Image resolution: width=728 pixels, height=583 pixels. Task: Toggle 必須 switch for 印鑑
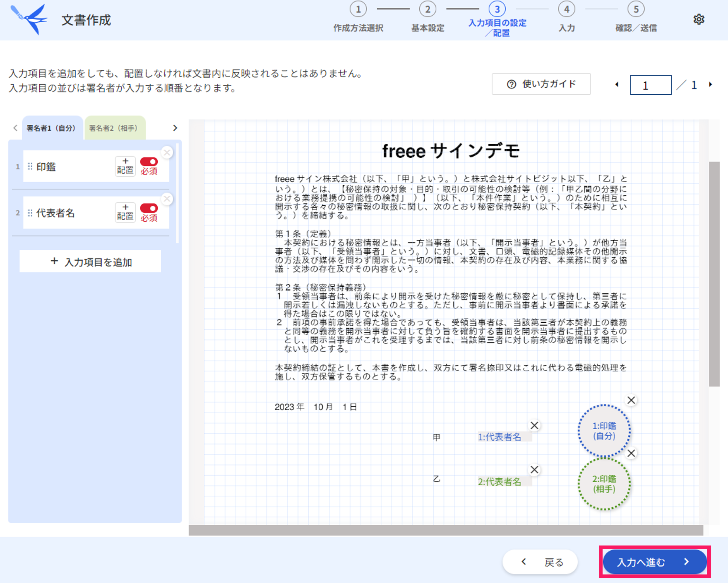[x=149, y=162]
